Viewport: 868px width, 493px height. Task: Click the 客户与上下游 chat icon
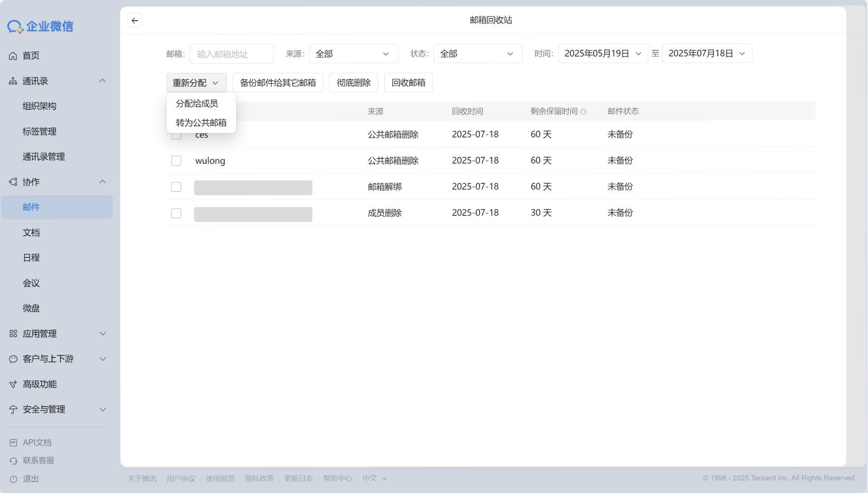13,359
